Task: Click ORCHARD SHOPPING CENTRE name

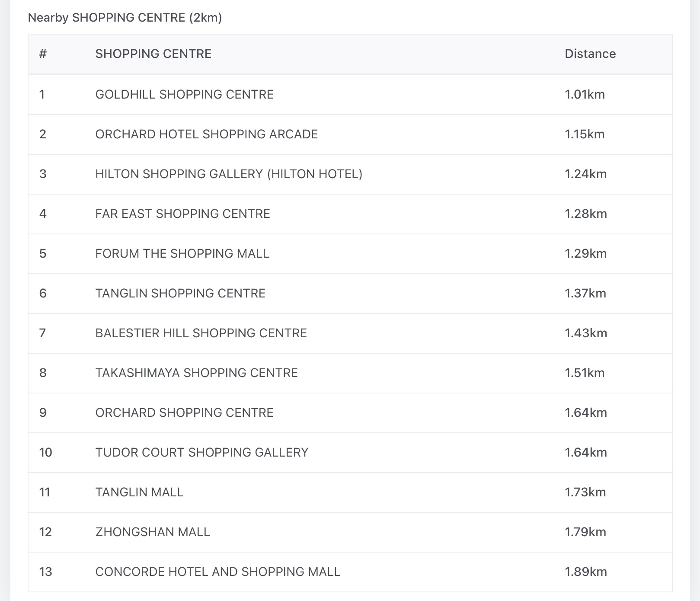Action: click(184, 412)
